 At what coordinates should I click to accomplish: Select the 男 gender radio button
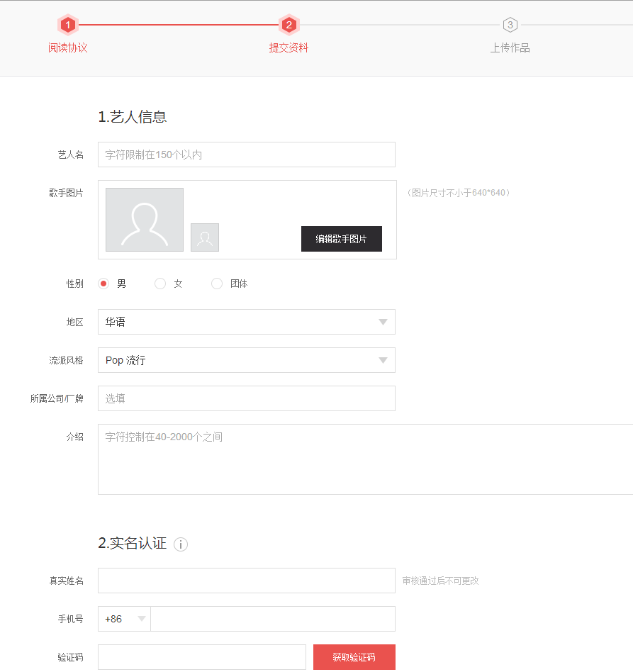tap(101, 283)
